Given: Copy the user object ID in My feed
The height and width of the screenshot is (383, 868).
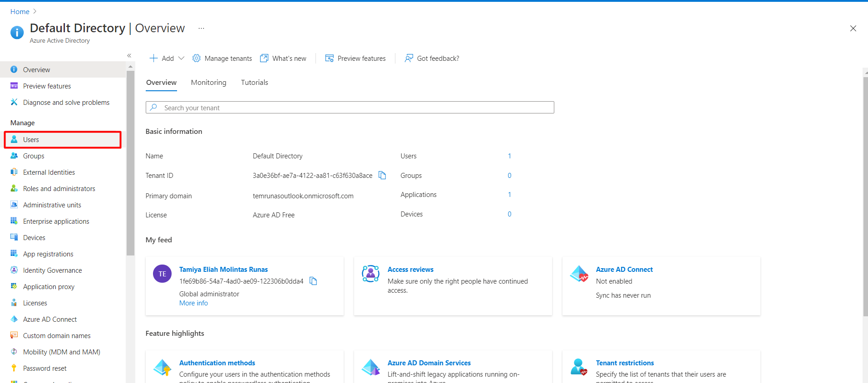Looking at the screenshot, I should click(x=313, y=281).
